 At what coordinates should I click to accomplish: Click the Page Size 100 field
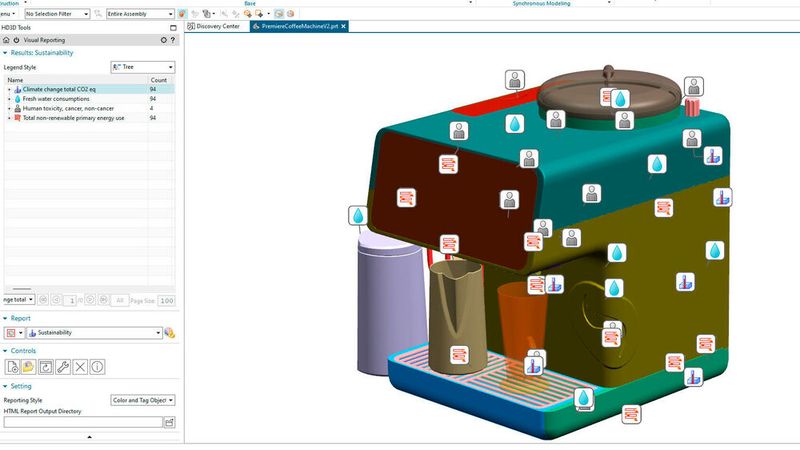point(166,301)
